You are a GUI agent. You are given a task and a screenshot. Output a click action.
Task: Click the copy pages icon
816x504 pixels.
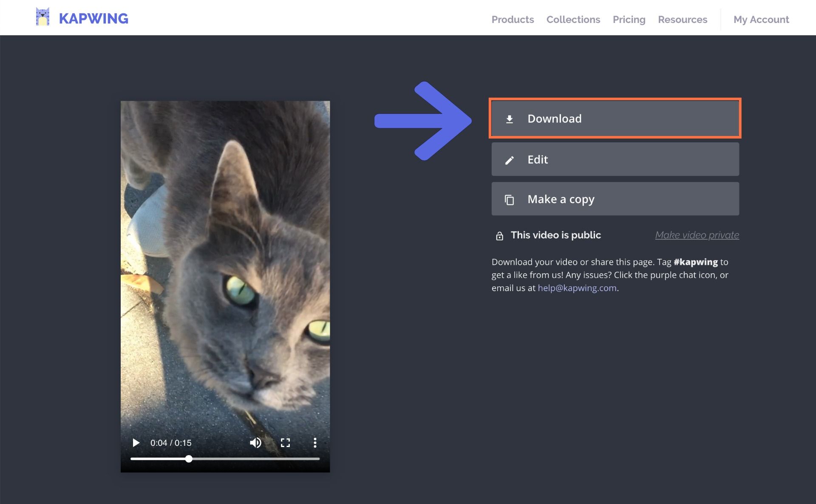[509, 199]
